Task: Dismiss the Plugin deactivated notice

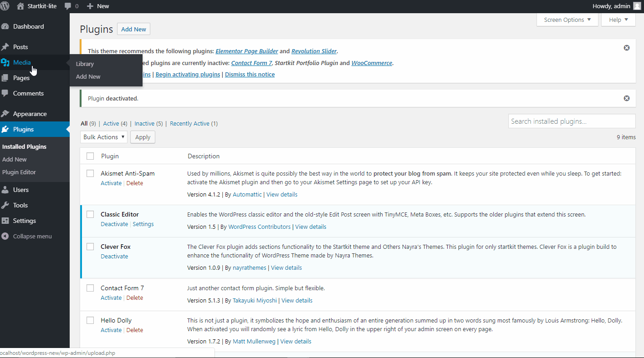Action: (627, 98)
